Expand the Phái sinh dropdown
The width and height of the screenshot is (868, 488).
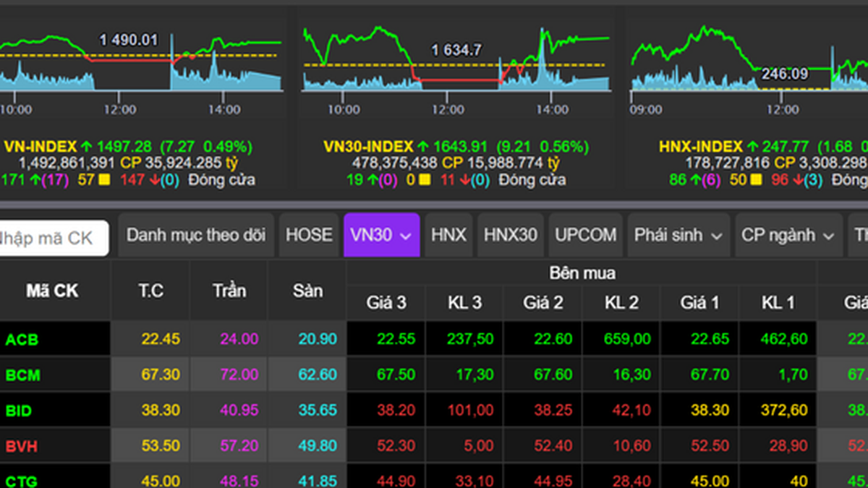point(678,235)
